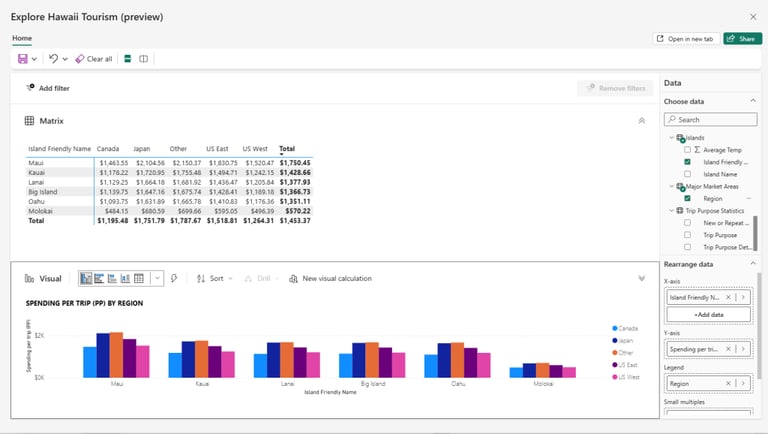Screen dimensions: 768x434
Task: Check the Trip Purpose field checkbox
Action: (687, 235)
